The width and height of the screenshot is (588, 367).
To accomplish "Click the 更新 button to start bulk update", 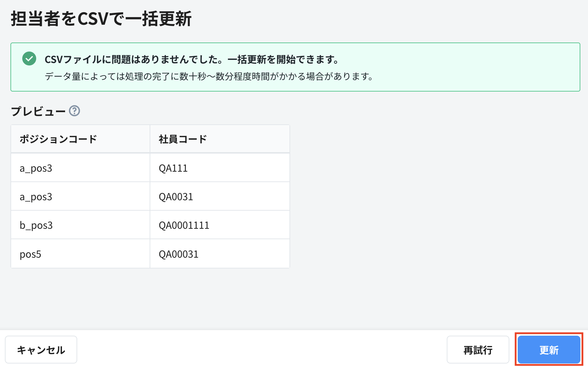I will [549, 350].
